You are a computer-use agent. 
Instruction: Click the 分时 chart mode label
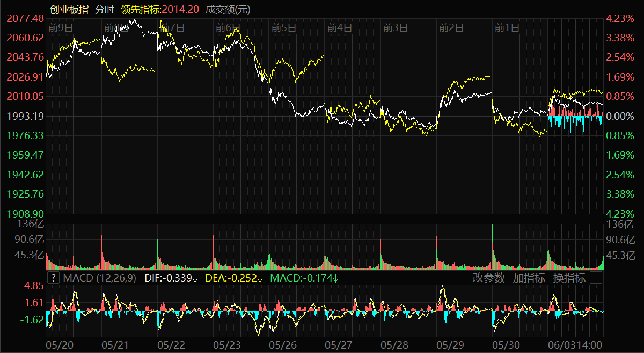(104, 10)
